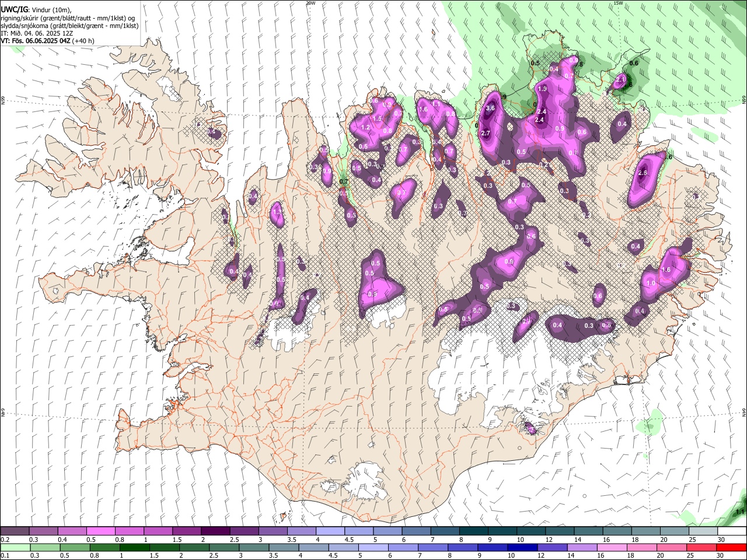The width and height of the screenshot is (747, 560).
Task: Select the 14 violet swatch in lower legend row
Action: tap(582, 547)
